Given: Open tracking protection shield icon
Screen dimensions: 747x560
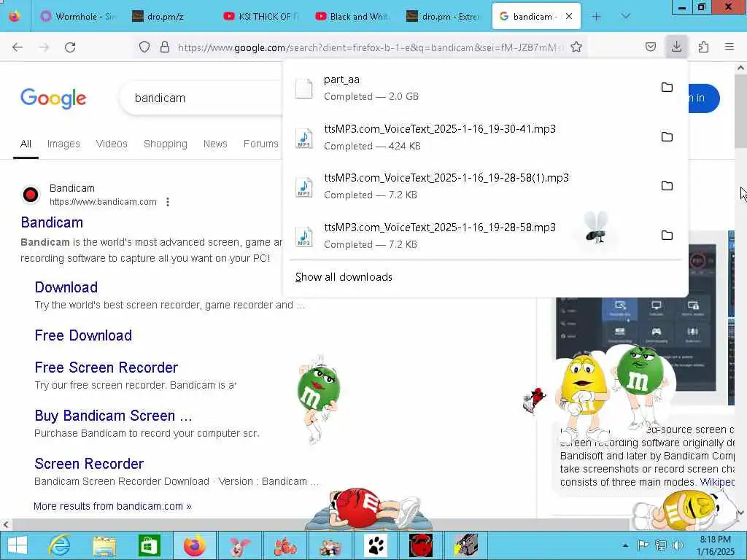Looking at the screenshot, I should coord(144,47).
